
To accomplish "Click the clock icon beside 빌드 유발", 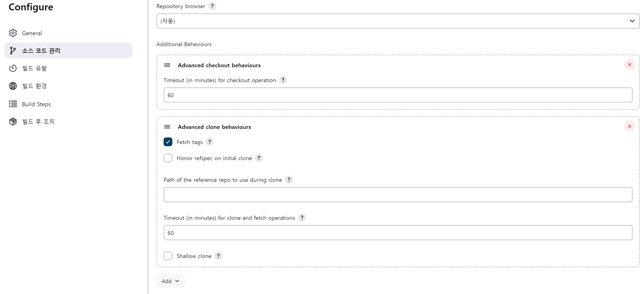I will tap(13, 68).
